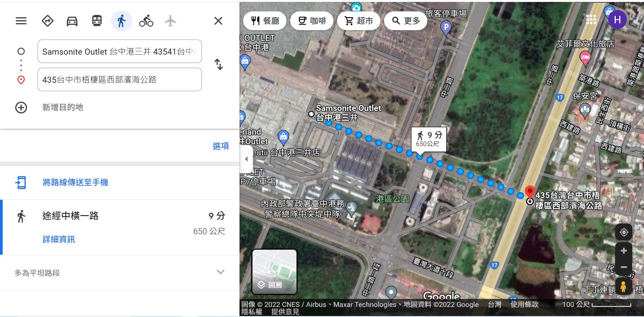Switch map view with 圖層 layers thumbnail
Image resolution: width=644 pixels, height=317 pixels.
tap(274, 271)
